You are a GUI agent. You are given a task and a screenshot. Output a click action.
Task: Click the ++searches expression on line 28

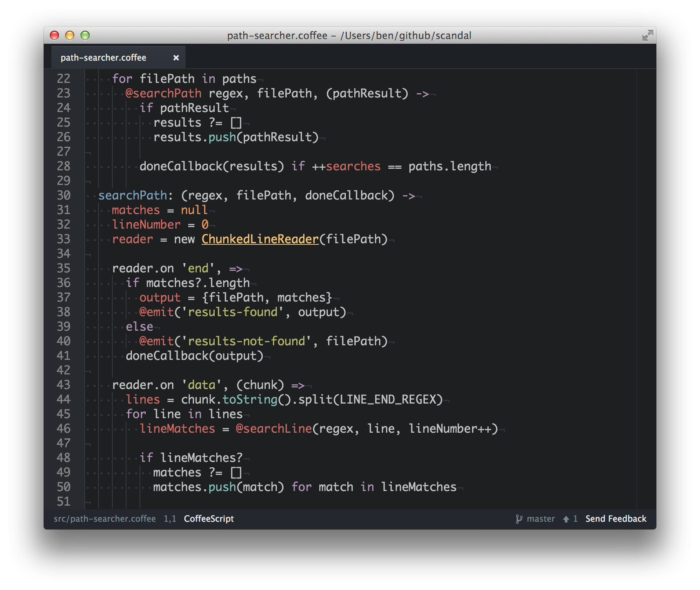(346, 166)
